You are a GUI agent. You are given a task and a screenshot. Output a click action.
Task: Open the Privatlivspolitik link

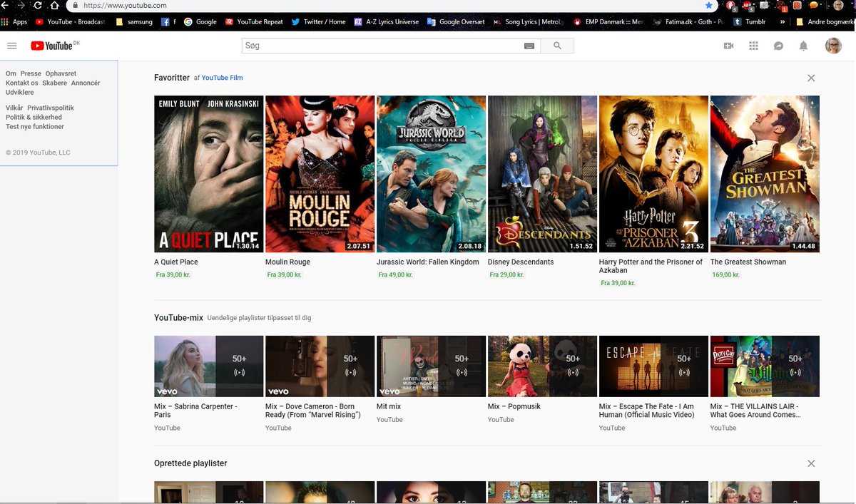tap(51, 108)
